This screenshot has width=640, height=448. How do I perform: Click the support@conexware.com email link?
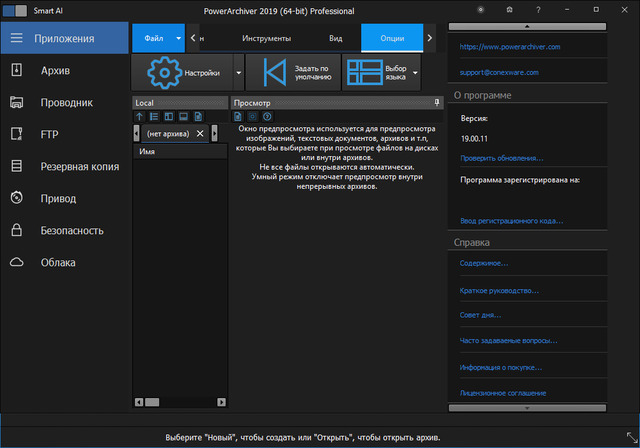(x=499, y=73)
